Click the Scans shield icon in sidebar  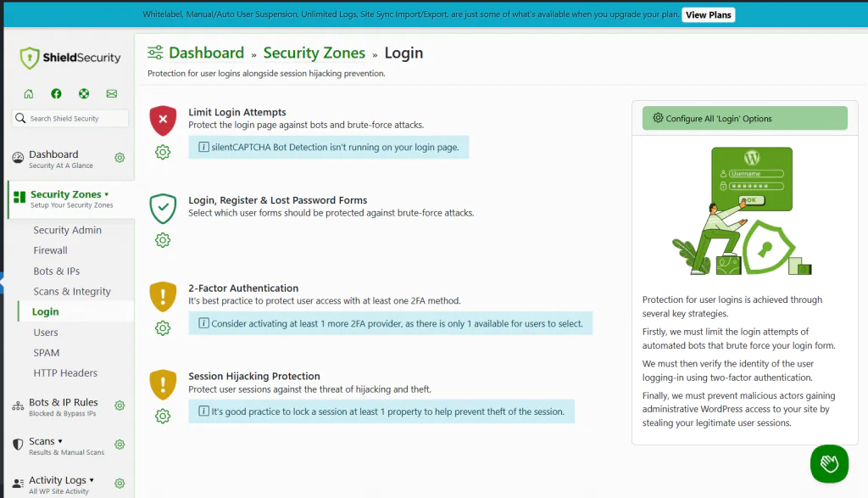pos(18,445)
